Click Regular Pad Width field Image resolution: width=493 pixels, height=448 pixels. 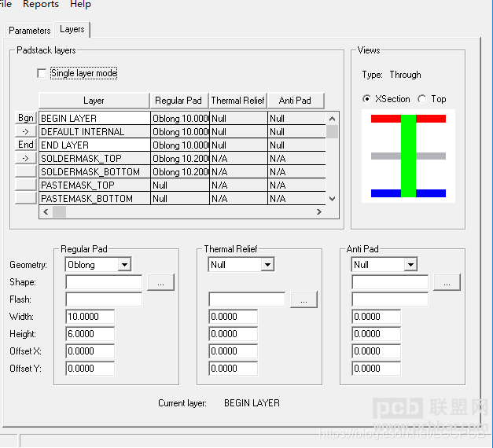tap(90, 317)
